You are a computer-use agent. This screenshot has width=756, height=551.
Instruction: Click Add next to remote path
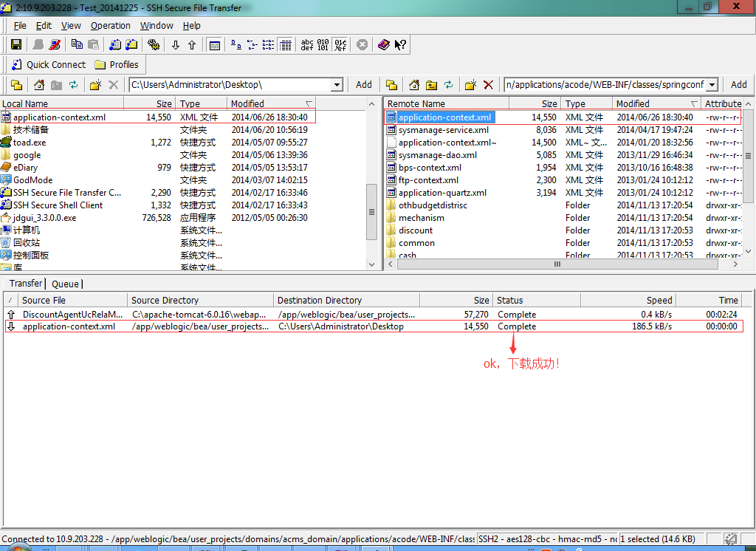[x=738, y=85]
